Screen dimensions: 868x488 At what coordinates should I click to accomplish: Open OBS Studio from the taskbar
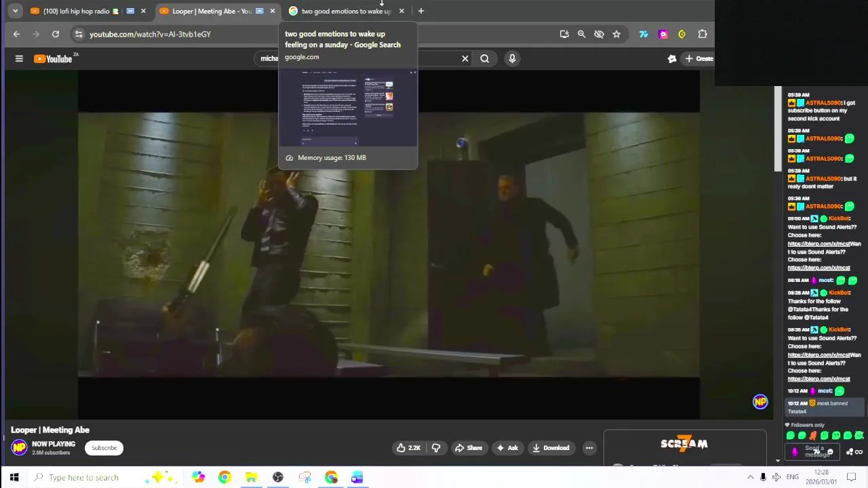click(278, 477)
